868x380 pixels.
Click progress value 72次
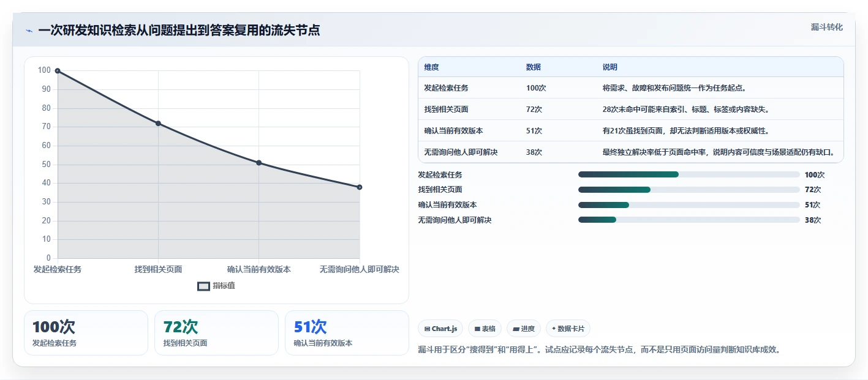tap(813, 190)
